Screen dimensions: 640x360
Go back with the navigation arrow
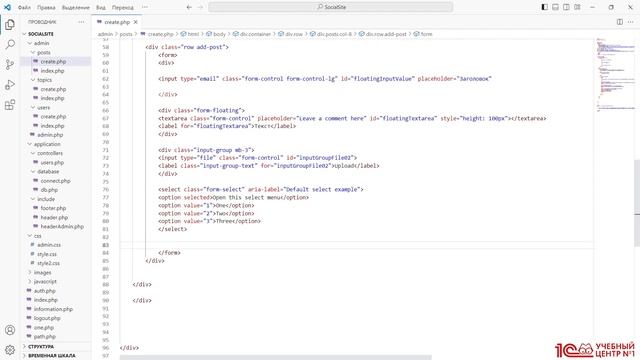pyautogui.click(x=189, y=7)
